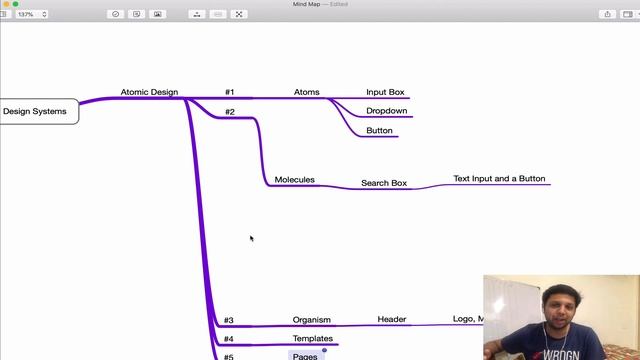Screen dimensions: 640x360
Task: Select the Header node
Action: [392, 319]
